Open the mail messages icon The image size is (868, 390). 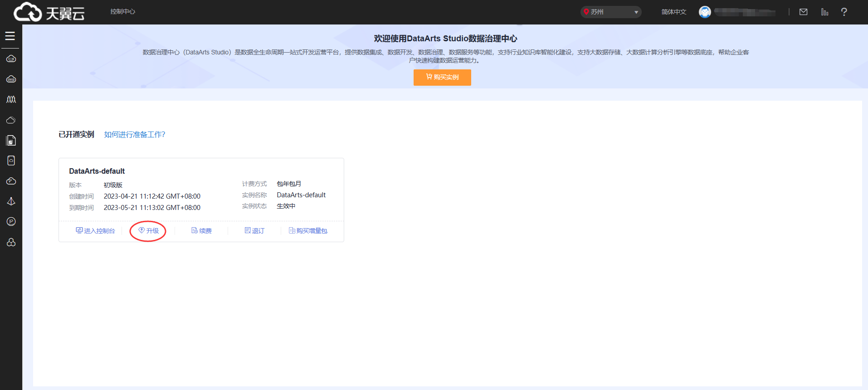pos(803,12)
